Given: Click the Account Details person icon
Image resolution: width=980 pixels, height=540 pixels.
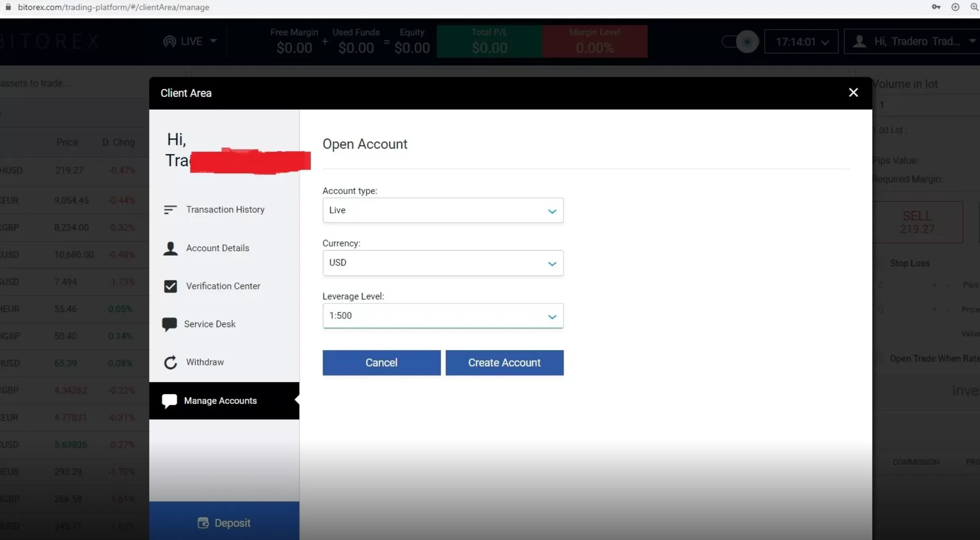Looking at the screenshot, I should click(x=170, y=249).
